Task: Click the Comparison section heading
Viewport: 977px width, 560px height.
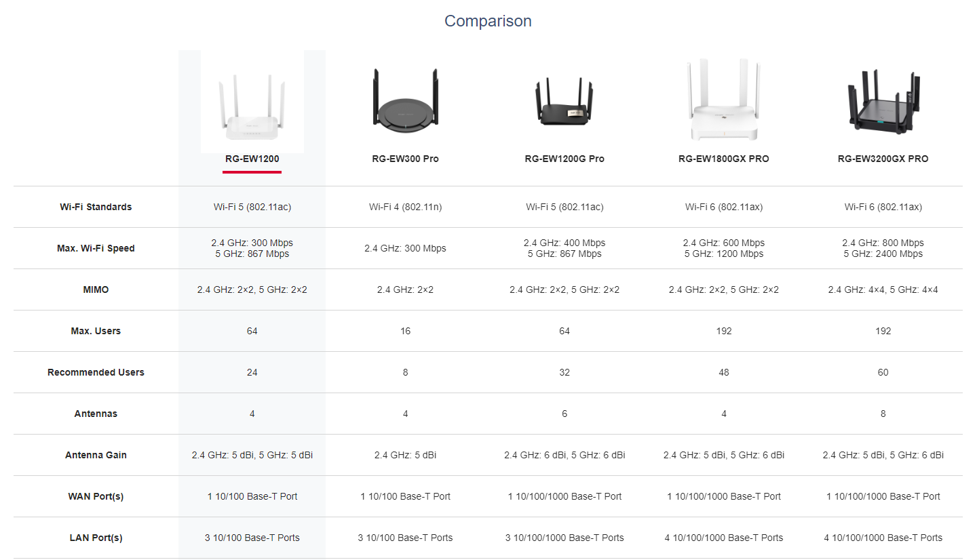Action: click(x=488, y=21)
